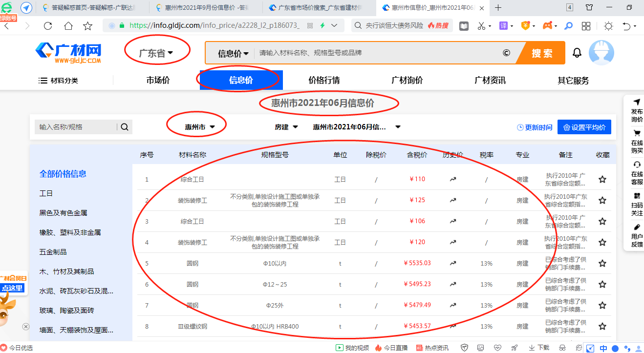Click the 更新时间 link

coord(535,127)
